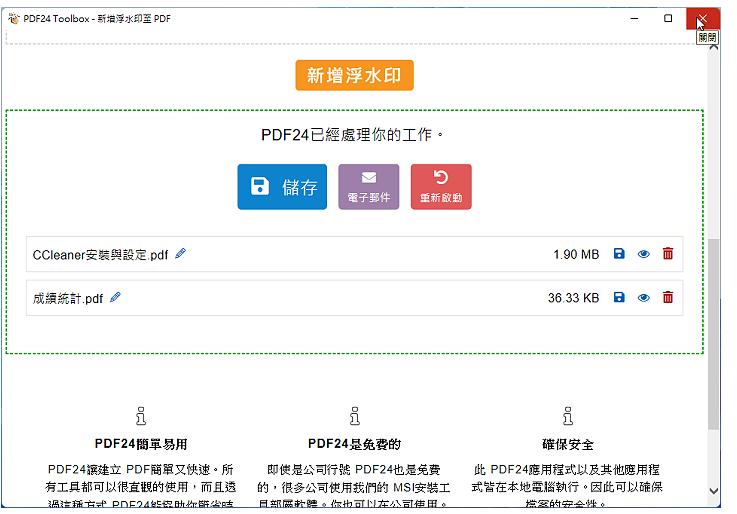Viewport: 737px width, 514px height.
Task: Click the vertical scrollbar thumb
Action: click(714, 334)
